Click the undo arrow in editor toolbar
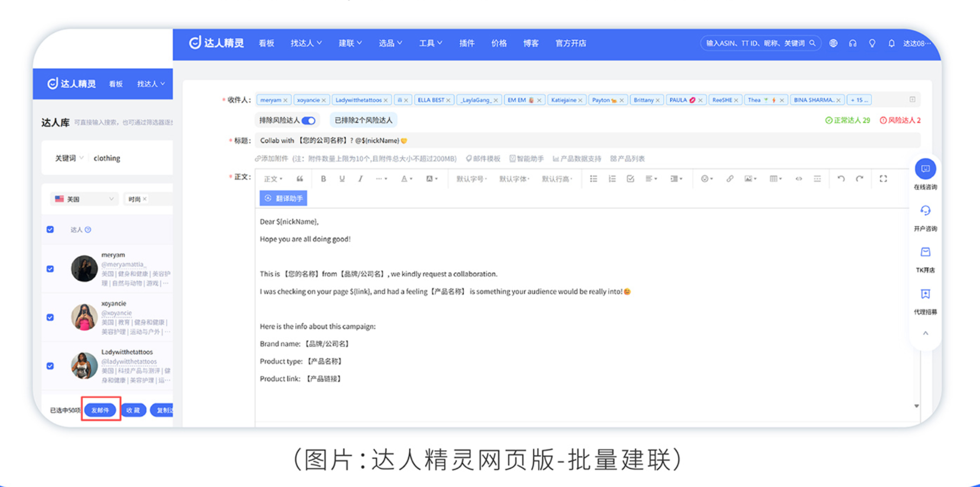Image resolution: width=980 pixels, height=487 pixels. click(841, 179)
